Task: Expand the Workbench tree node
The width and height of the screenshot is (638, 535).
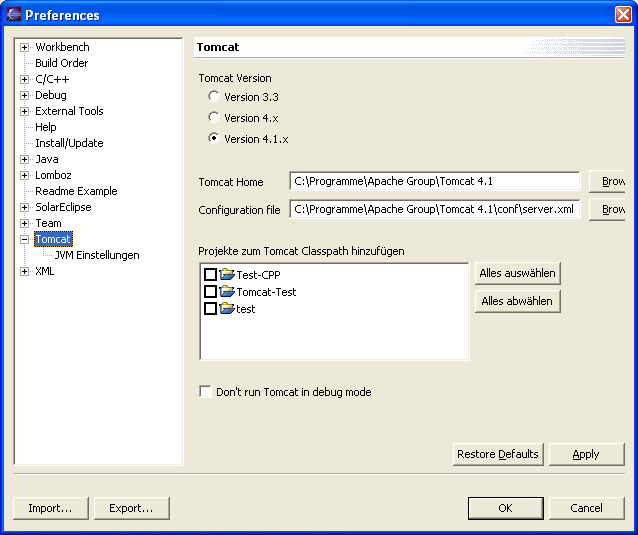Action: point(25,47)
